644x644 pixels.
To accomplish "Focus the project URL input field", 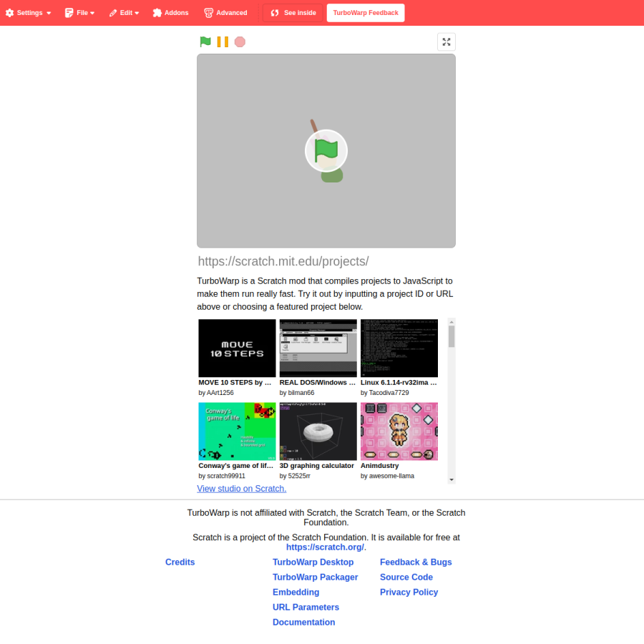I will (326, 261).
